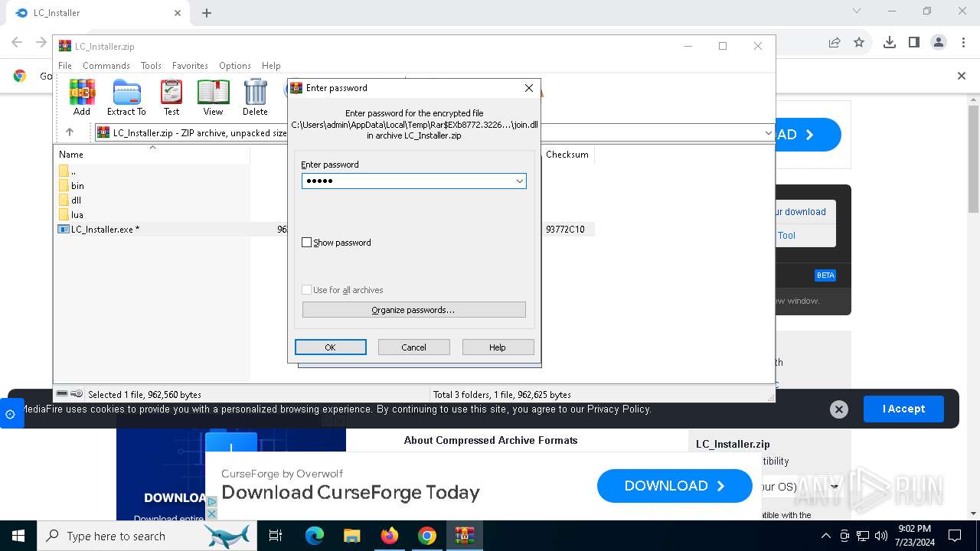The height and width of the screenshot is (551, 980).
Task: Click the MediaFire accessibility side icon
Action: 10,414
